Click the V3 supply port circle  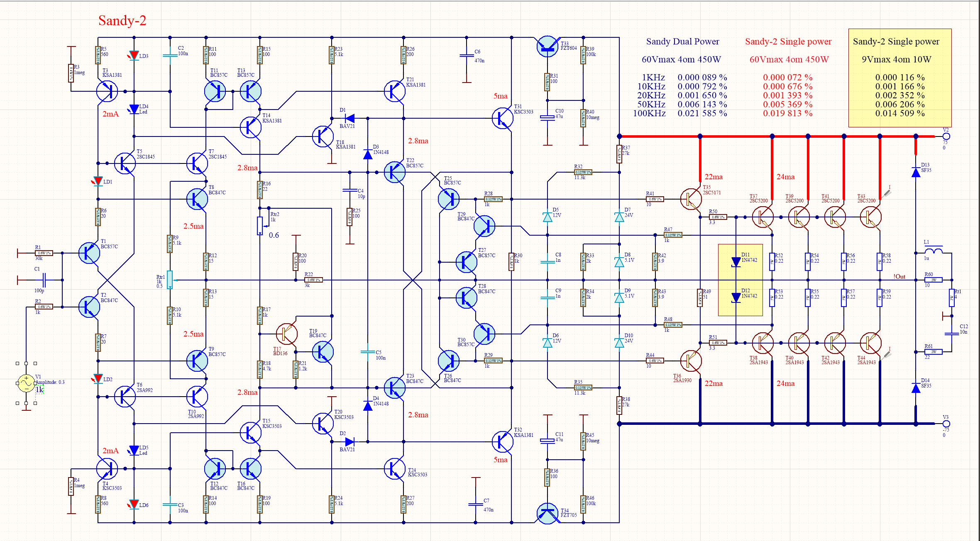(946, 424)
